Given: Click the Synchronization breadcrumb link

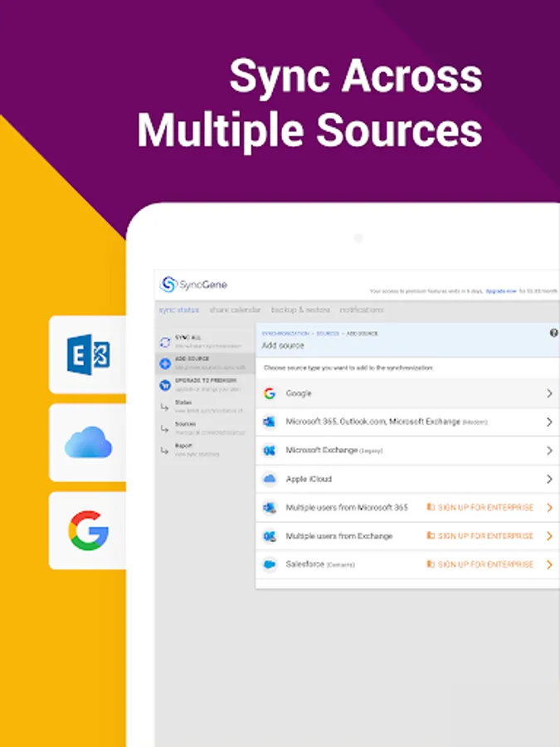Looking at the screenshot, I should click(285, 334).
